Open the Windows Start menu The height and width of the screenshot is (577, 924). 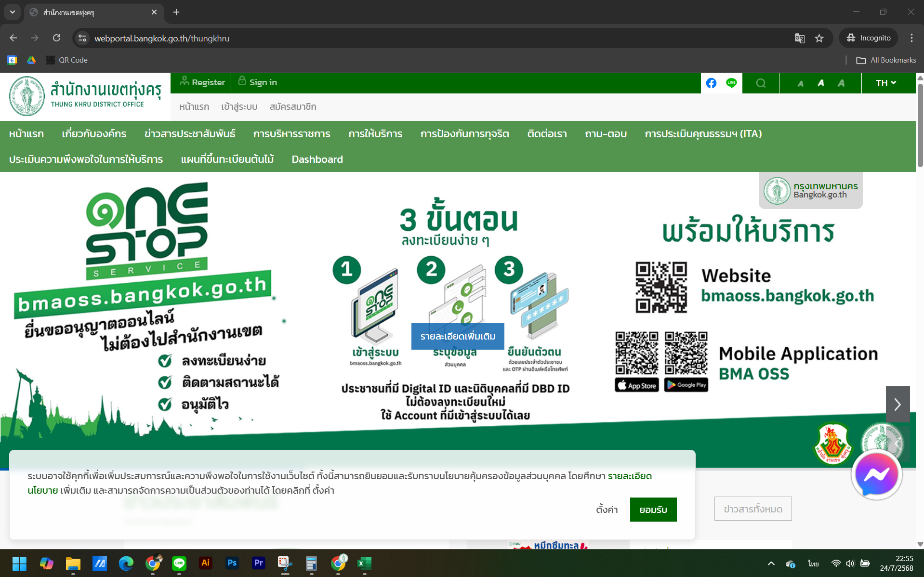tap(19, 563)
